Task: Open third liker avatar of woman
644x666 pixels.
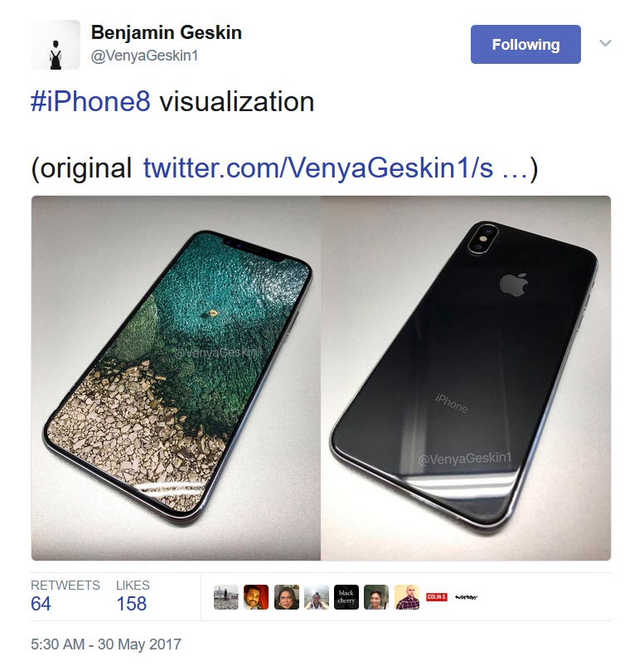Action: pos(287,597)
